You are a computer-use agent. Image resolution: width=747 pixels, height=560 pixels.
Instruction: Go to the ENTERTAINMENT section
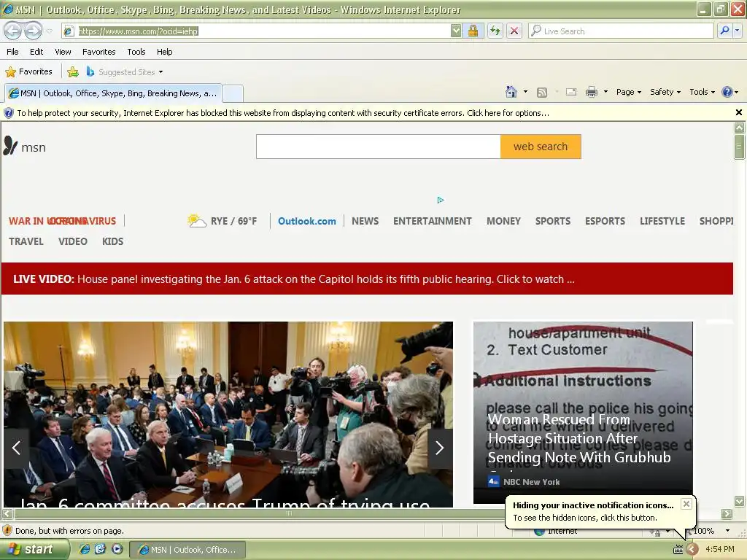click(432, 221)
